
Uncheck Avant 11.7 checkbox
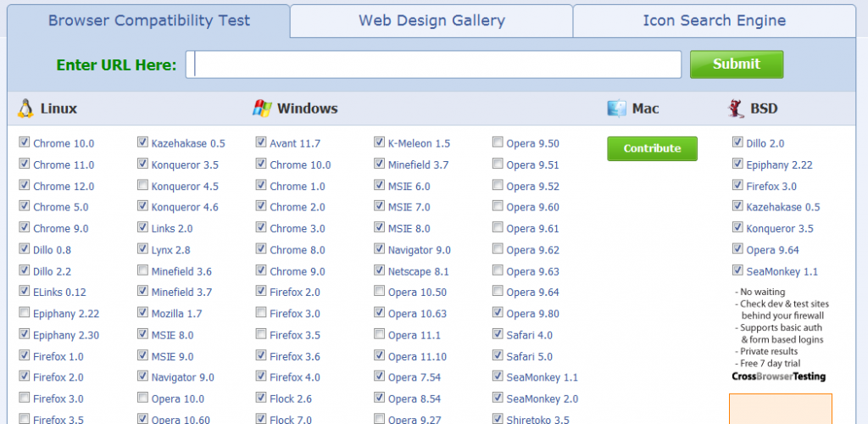[x=261, y=142]
